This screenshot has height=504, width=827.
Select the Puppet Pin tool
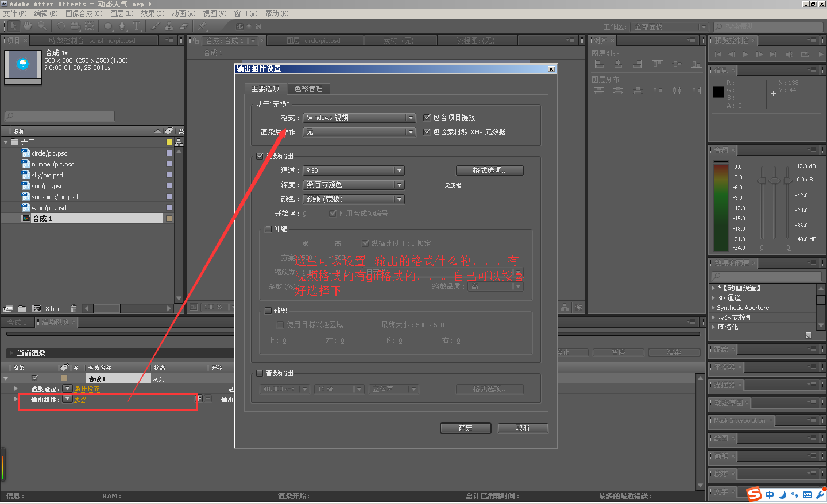[202, 26]
